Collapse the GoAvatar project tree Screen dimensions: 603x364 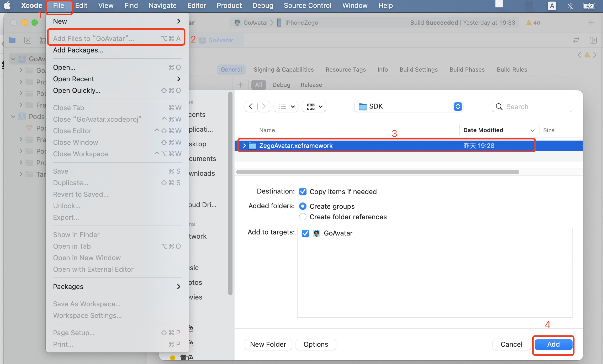coord(13,59)
